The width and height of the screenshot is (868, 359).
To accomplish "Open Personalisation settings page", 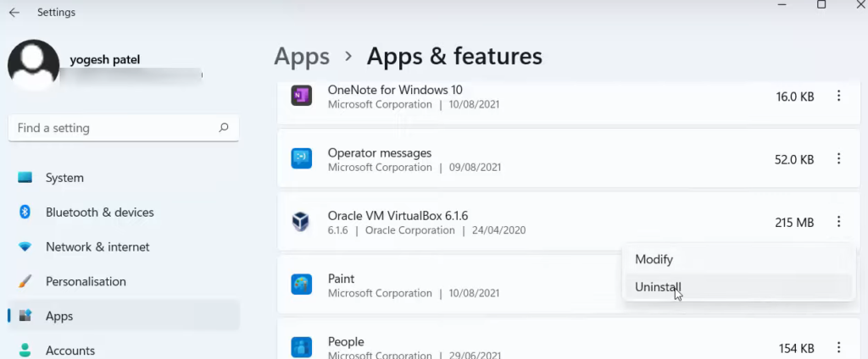I will pos(86,281).
